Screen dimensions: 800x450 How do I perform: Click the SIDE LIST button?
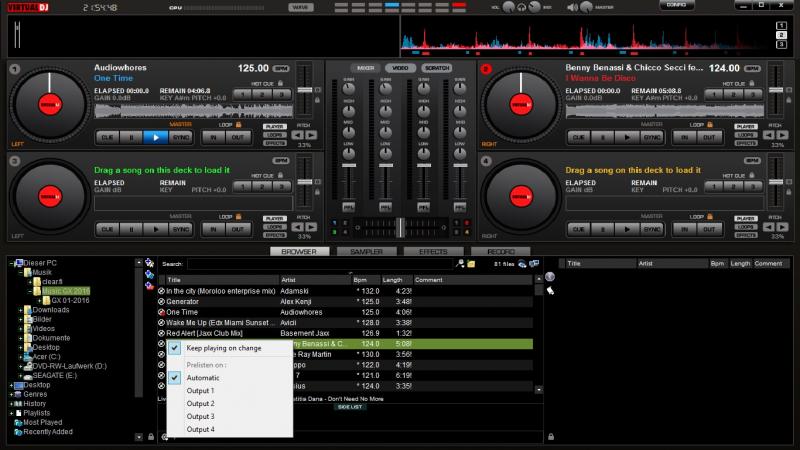coord(350,407)
